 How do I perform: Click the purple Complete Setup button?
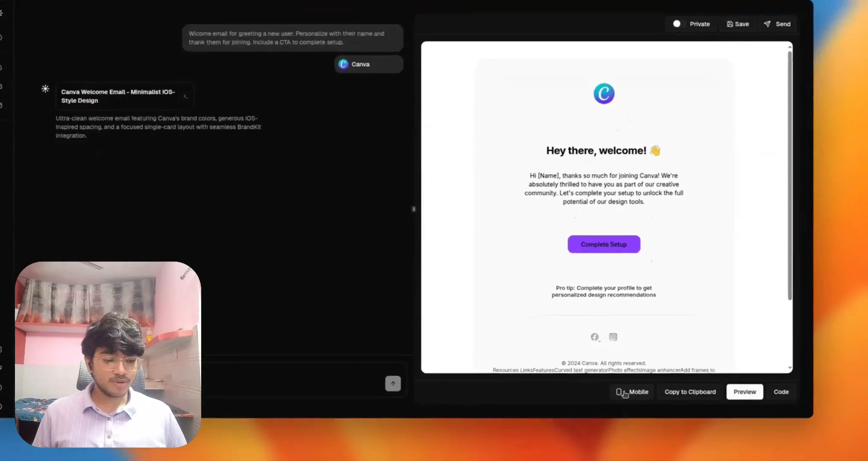click(604, 244)
